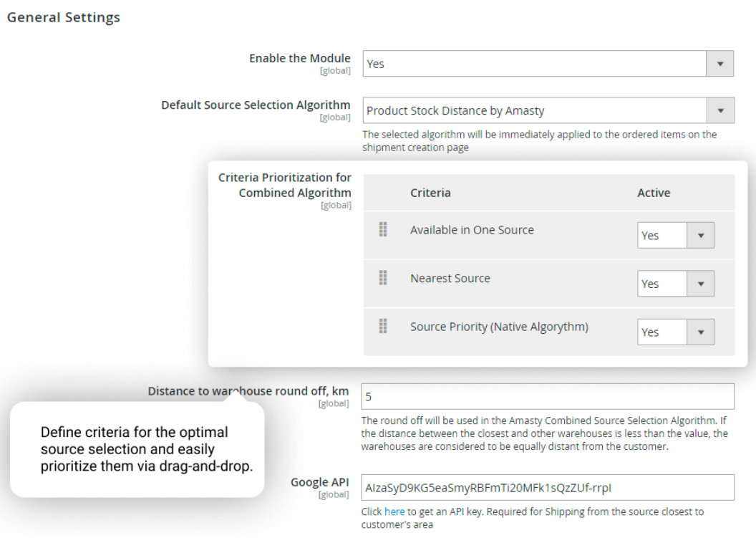Click the Source Priority (Native Algorythm) label
Image resolution: width=756 pixels, height=538 pixels.
coord(499,327)
